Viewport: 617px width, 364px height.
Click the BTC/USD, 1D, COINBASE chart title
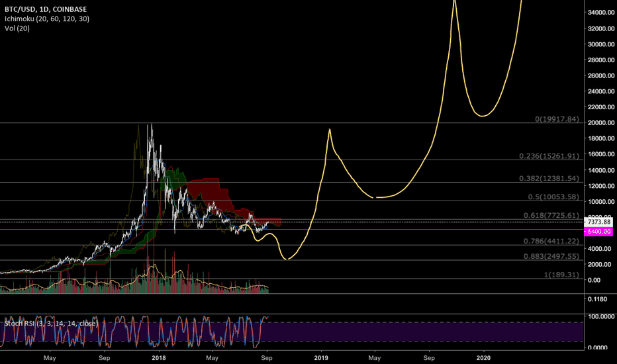coord(46,9)
